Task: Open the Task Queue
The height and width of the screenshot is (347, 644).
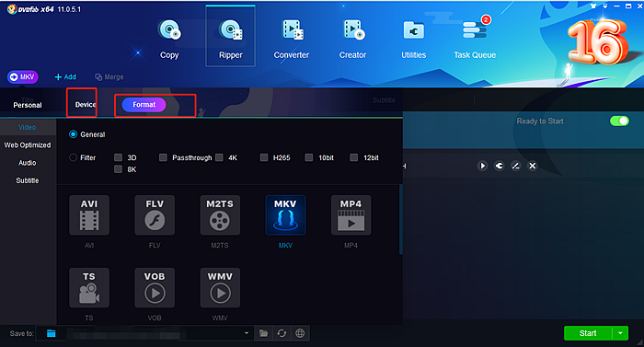Action: [475, 39]
